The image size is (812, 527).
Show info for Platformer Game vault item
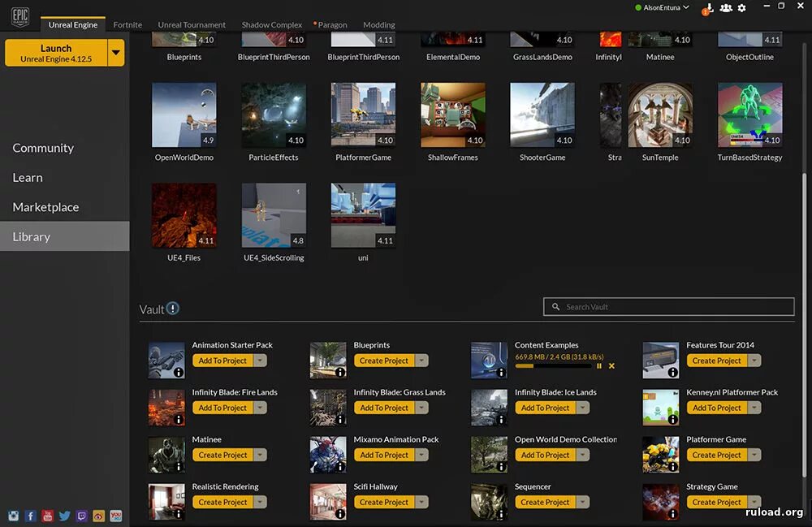672,466
